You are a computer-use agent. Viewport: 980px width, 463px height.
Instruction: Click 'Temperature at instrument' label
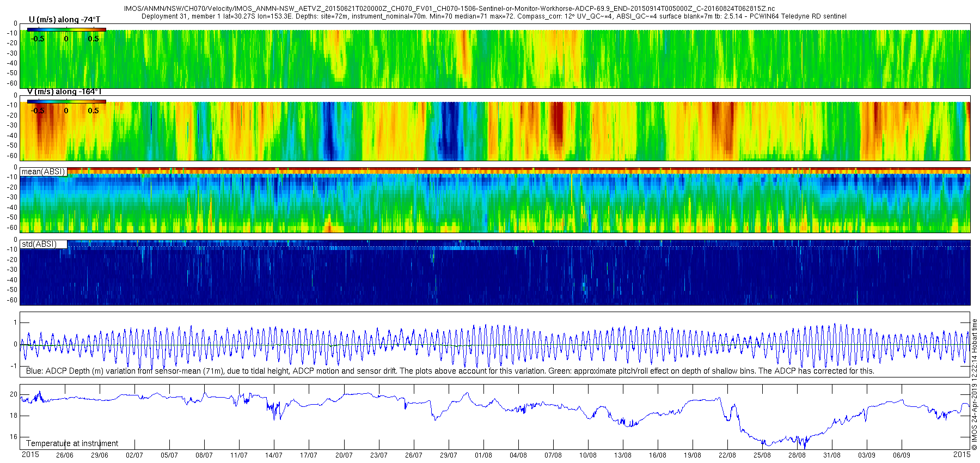pos(72,443)
